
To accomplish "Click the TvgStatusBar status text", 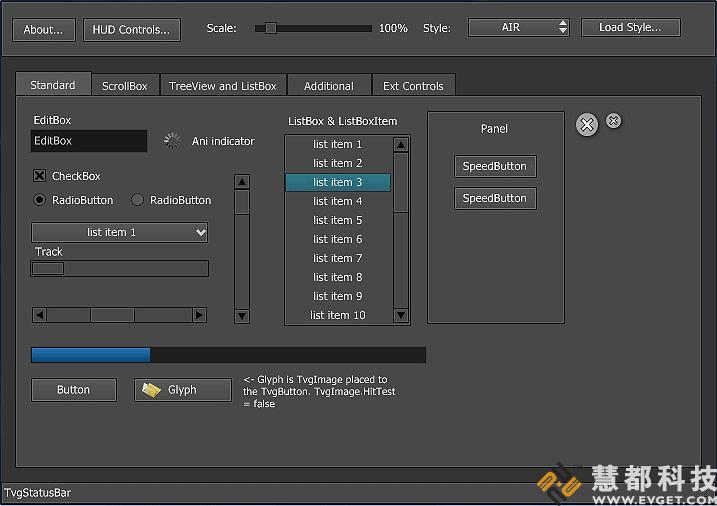I will (37, 493).
